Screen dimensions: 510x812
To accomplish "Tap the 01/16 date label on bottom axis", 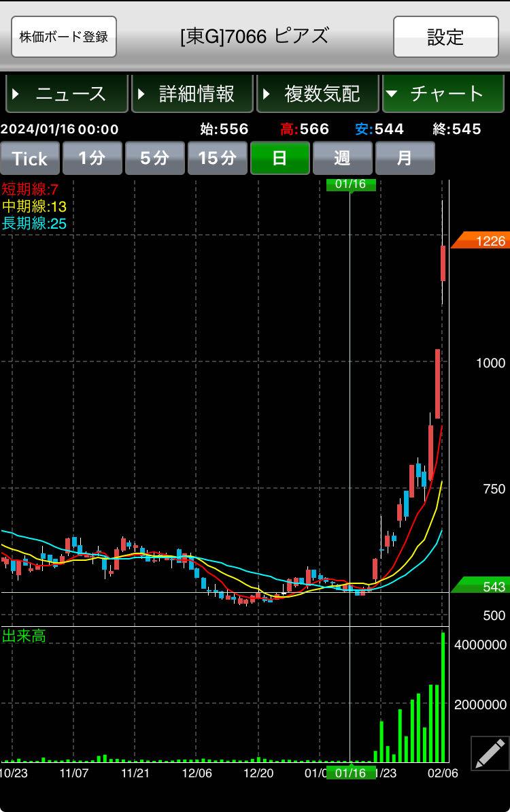I will click(x=350, y=773).
